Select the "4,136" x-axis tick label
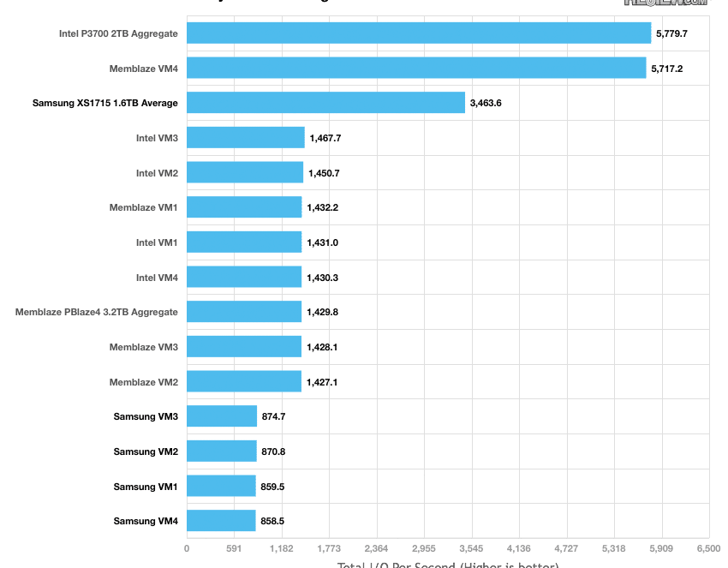 click(x=519, y=548)
